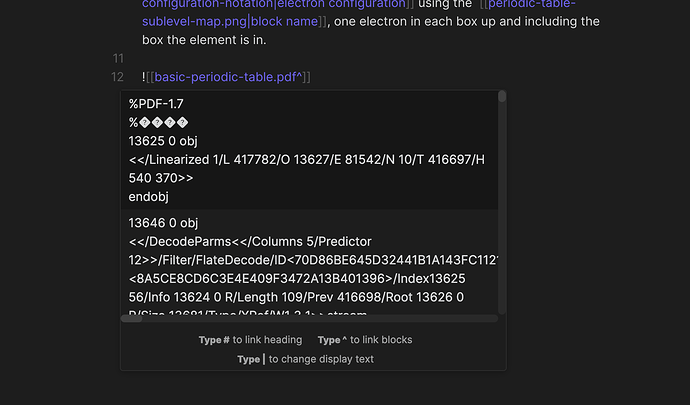Place cursor at the words 'using the'
Image resolution: width=690 pixels, height=405 pixels.
tap(445, 4)
